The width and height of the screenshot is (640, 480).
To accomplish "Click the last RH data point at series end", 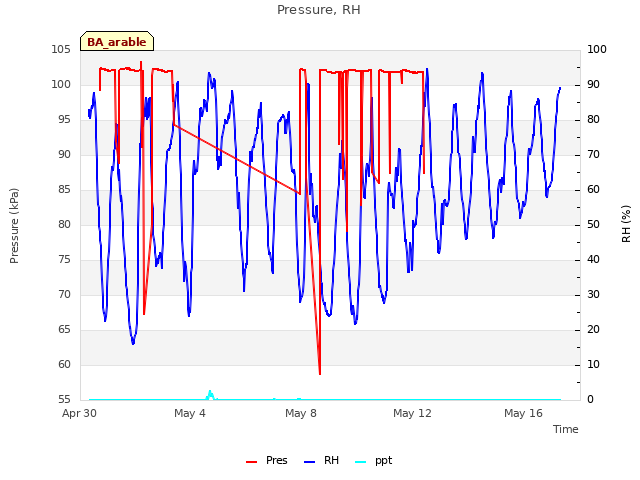I will pos(560,88).
